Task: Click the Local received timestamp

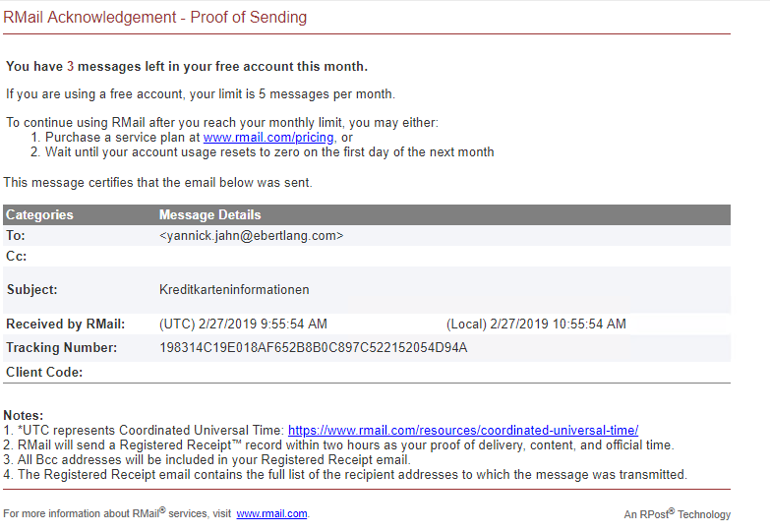Action: 536,324
